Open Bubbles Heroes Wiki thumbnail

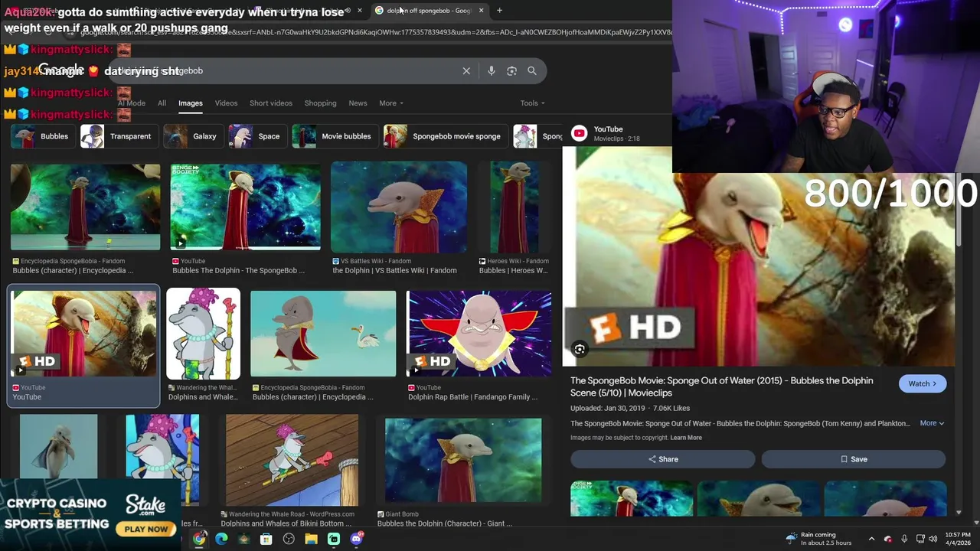514,207
